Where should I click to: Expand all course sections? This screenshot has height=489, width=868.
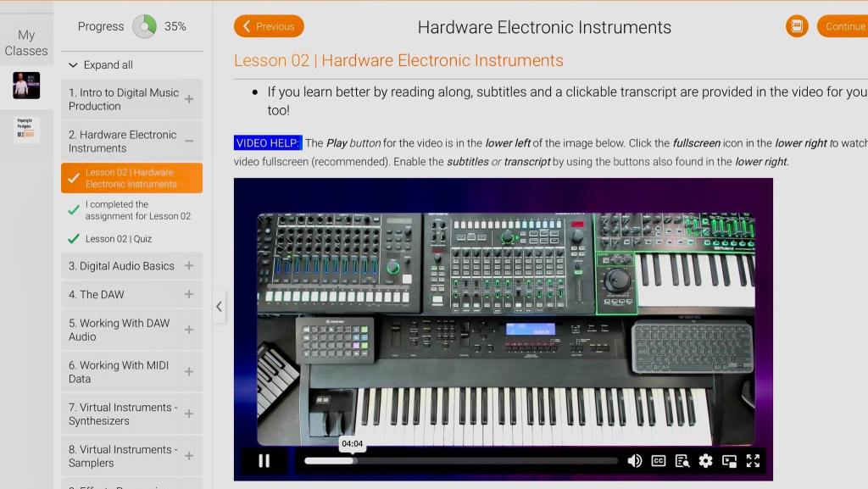(x=101, y=65)
